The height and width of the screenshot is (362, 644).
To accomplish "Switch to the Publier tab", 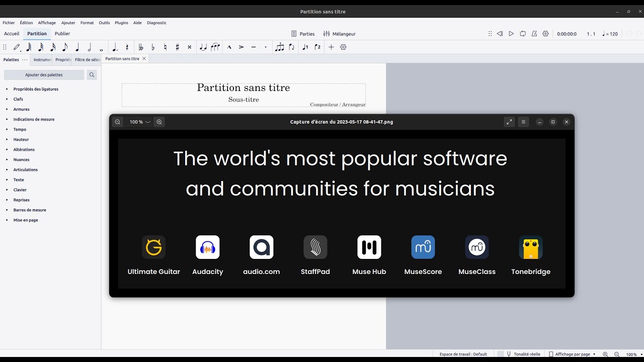I will click(x=62, y=34).
